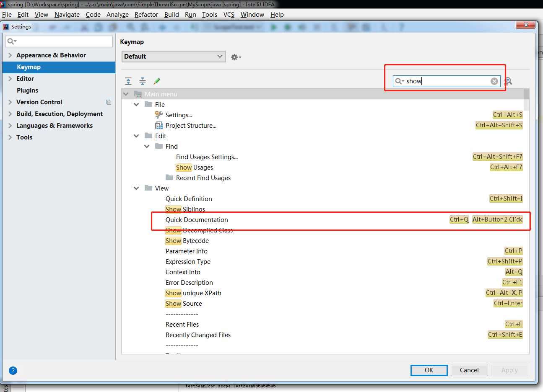The height and width of the screenshot is (392, 543).
Task: Select the Show Decompiled Class action
Action: (x=199, y=230)
